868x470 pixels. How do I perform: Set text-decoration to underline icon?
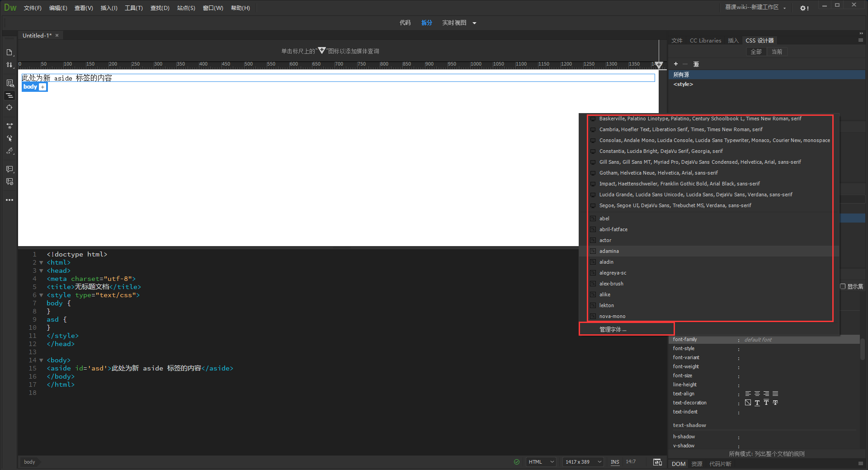(x=757, y=403)
